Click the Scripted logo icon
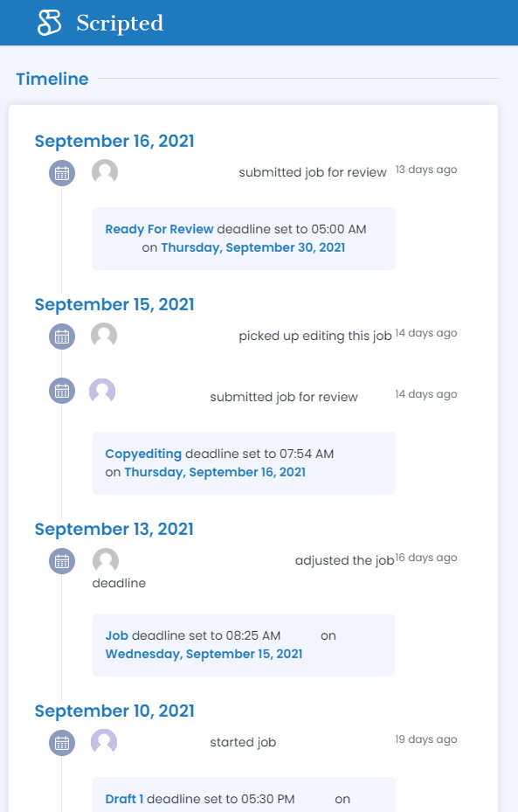The height and width of the screenshot is (812, 518). (x=49, y=23)
